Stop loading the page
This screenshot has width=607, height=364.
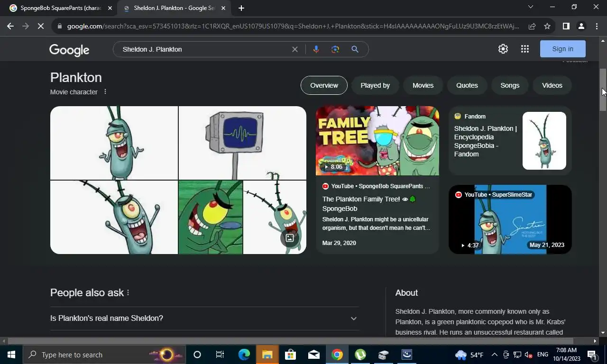41,26
